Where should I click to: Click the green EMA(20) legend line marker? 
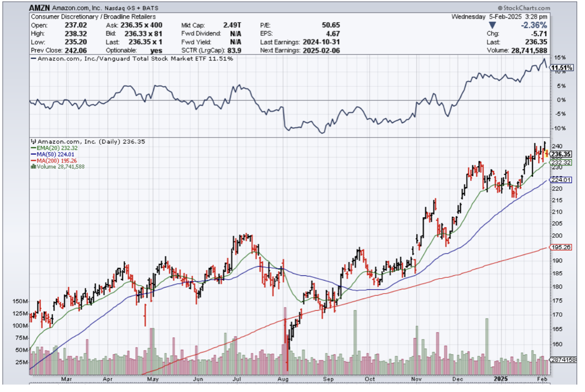pos(34,148)
